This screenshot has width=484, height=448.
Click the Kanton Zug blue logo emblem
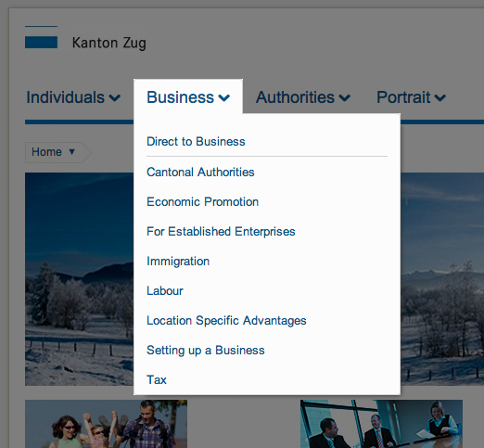[x=41, y=37]
